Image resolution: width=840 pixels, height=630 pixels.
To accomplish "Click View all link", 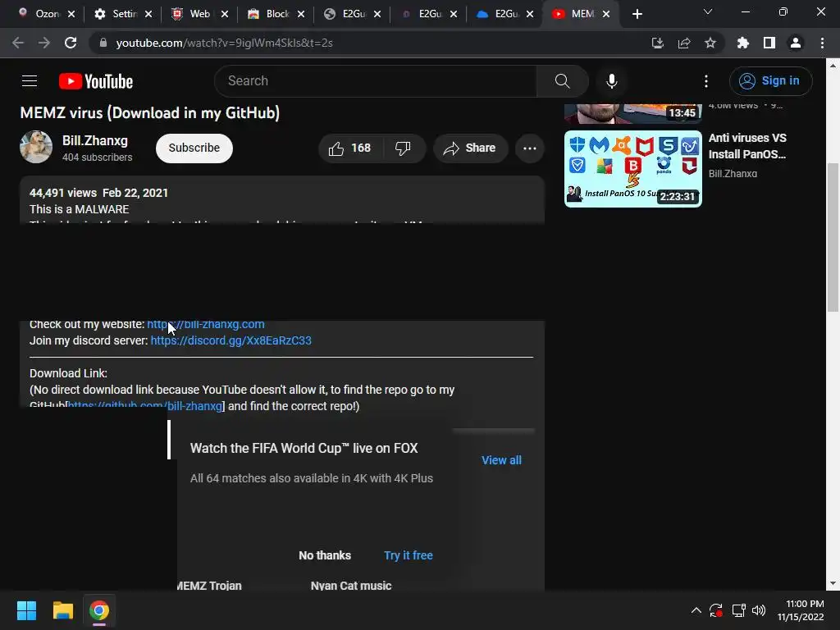I will point(501,460).
